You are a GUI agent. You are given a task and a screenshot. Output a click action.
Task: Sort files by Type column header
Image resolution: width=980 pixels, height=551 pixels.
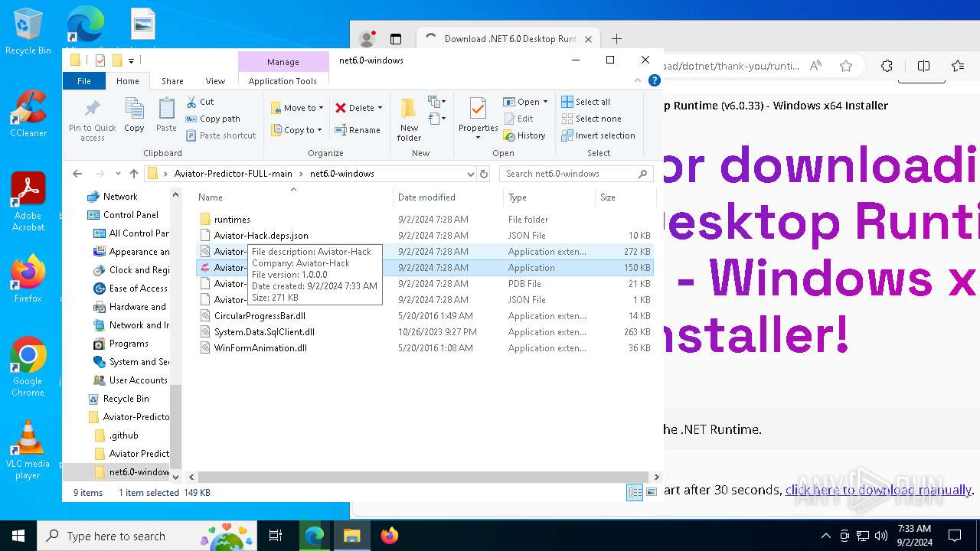pyautogui.click(x=549, y=197)
